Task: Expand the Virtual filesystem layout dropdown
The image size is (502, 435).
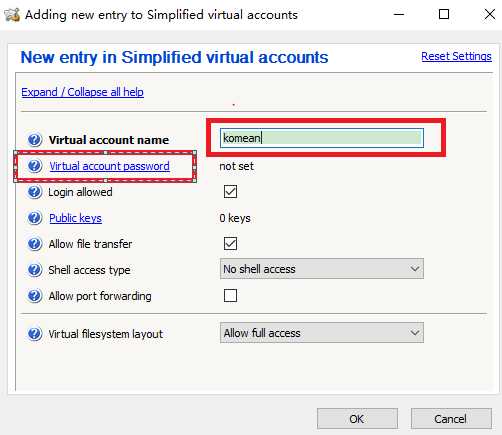Action: pos(322,333)
